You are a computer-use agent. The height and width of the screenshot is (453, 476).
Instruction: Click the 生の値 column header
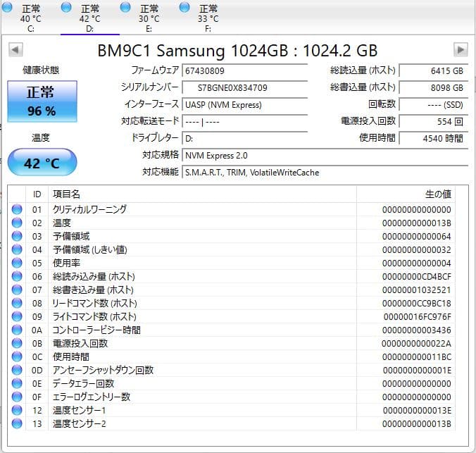(406, 194)
